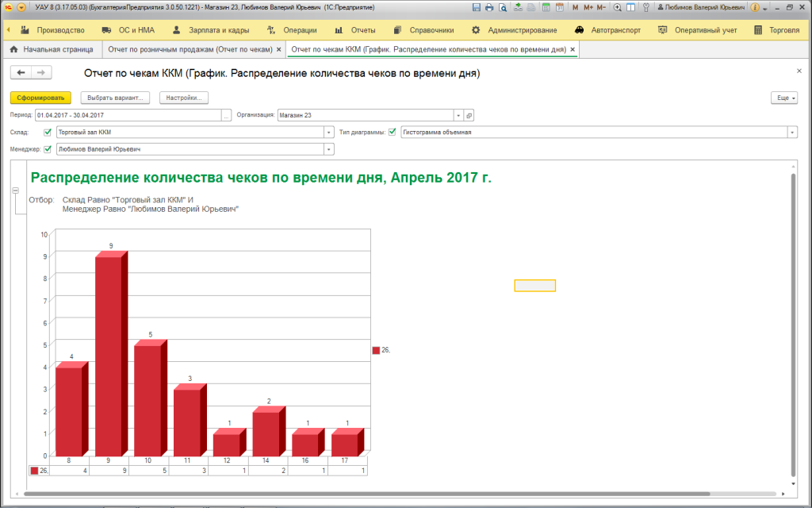Viewport: 812px width, 508px height.
Task: Click the Print icon in title bar
Action: click(x=489, y=8)
